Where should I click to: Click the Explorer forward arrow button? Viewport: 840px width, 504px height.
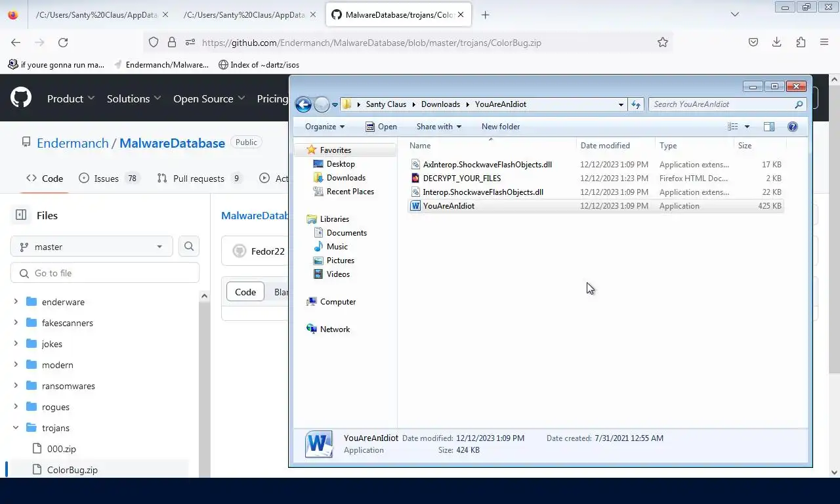coord(322,104)
